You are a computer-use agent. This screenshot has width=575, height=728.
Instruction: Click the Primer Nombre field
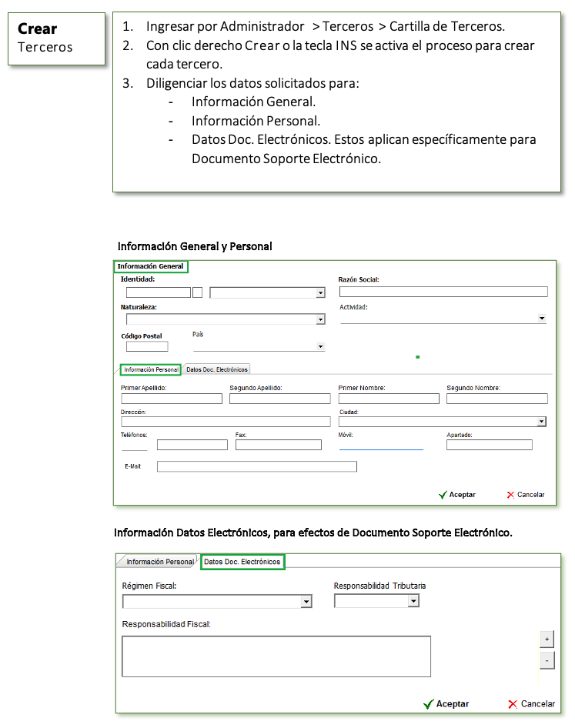click(x=389, y=399)
